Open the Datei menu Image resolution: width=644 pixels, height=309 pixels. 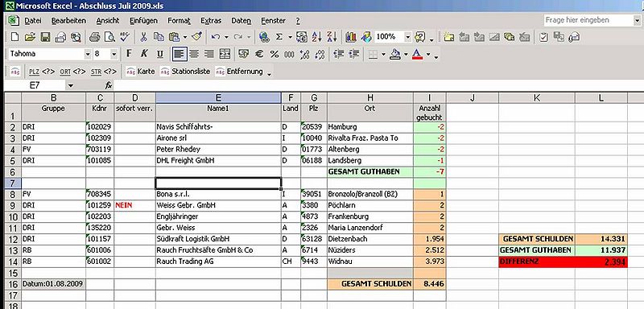(33, 20)
